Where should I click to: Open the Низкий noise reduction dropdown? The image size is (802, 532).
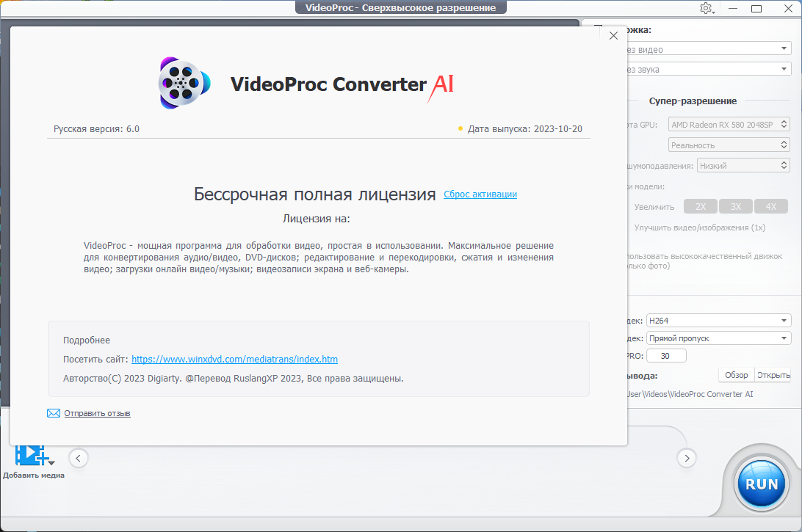743,166
